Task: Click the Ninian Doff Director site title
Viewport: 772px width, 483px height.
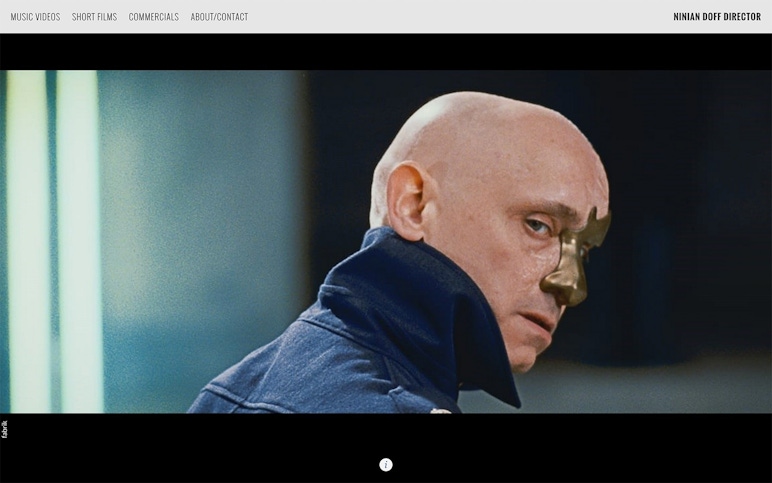Action: coord(717,17)
